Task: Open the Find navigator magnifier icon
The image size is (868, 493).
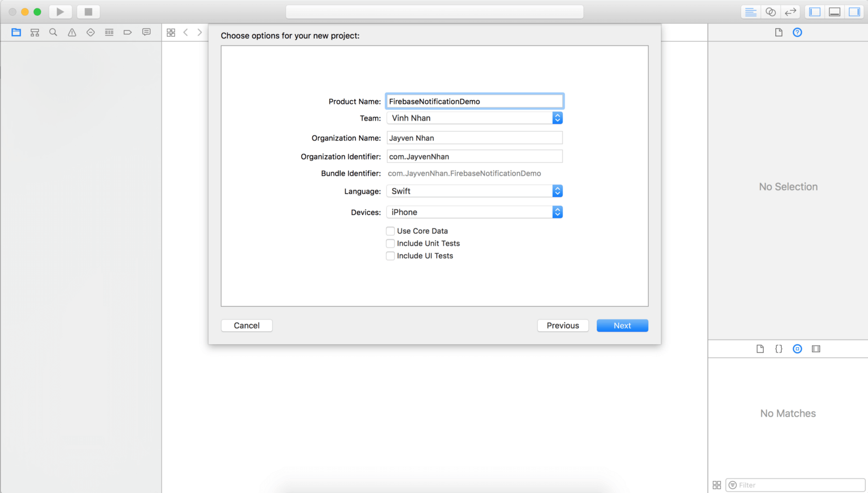Action: pyautogui.click(x=53, y=33)
